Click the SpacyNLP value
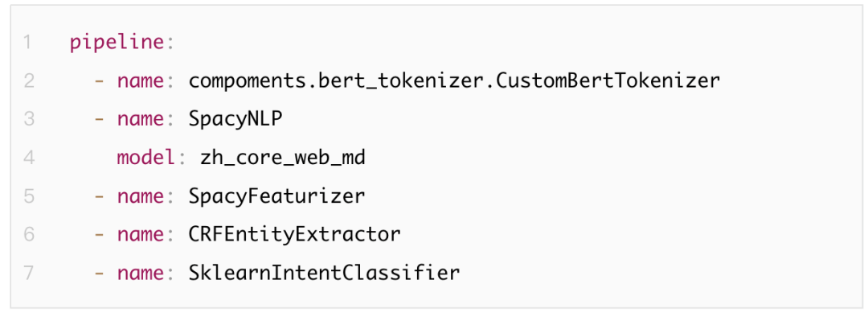Viewport: 868px width, 317px height. (x=235, y=120)
